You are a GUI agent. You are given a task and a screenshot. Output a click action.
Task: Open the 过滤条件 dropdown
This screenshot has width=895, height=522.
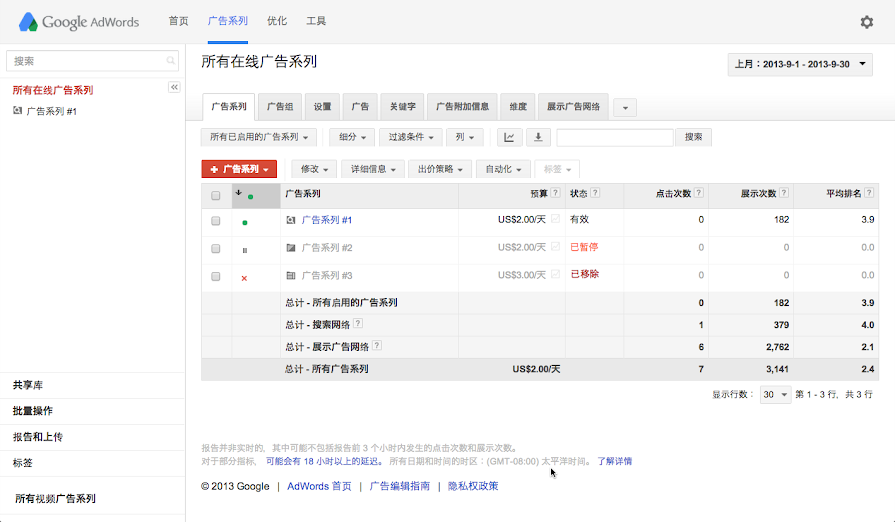coord(410,137)
